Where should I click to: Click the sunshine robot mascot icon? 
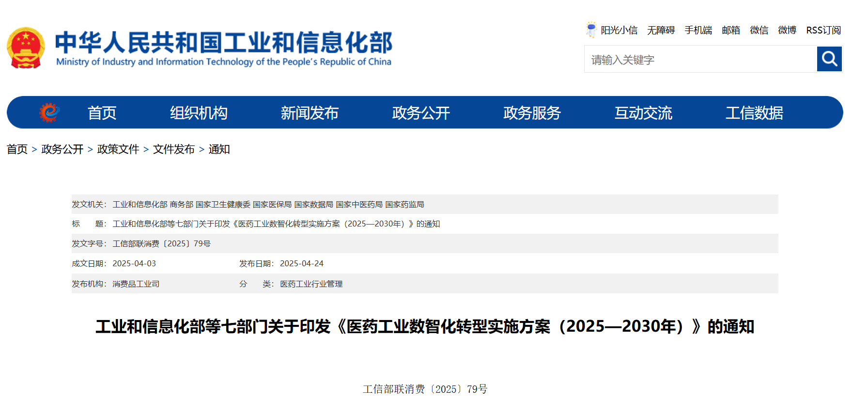[x=591, y=30]
